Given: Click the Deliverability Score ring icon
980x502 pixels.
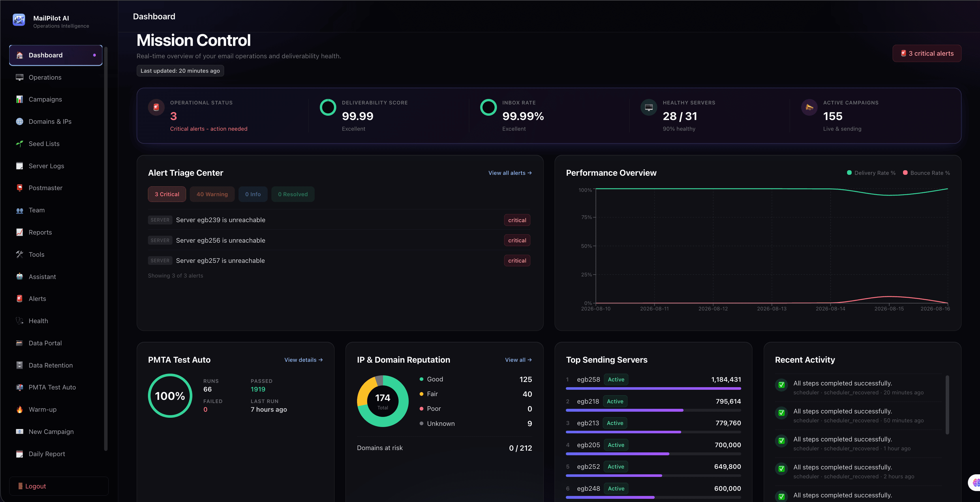Looking at the screenshot, I should [x=328, y=107].
